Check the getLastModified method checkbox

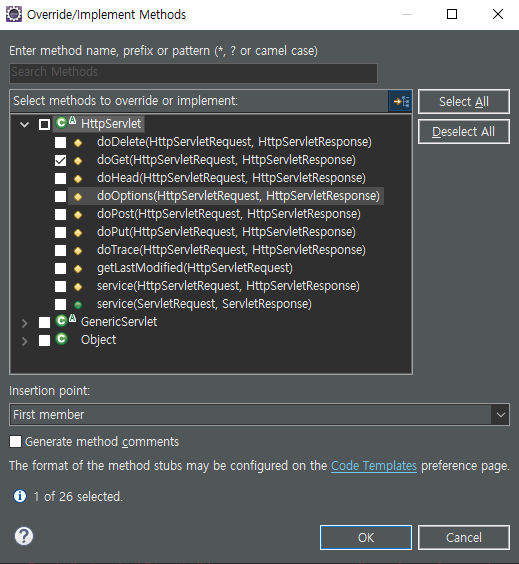(60, 268)
